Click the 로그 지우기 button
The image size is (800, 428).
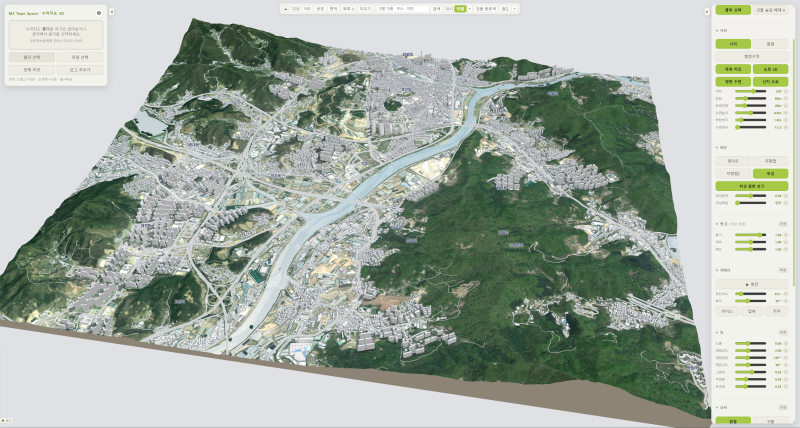coord(80,70)
